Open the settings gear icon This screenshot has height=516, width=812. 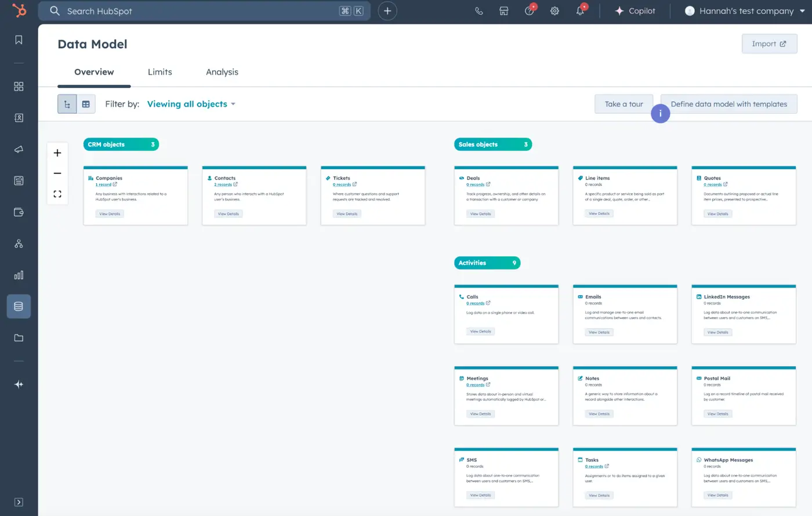click(554, 11)
